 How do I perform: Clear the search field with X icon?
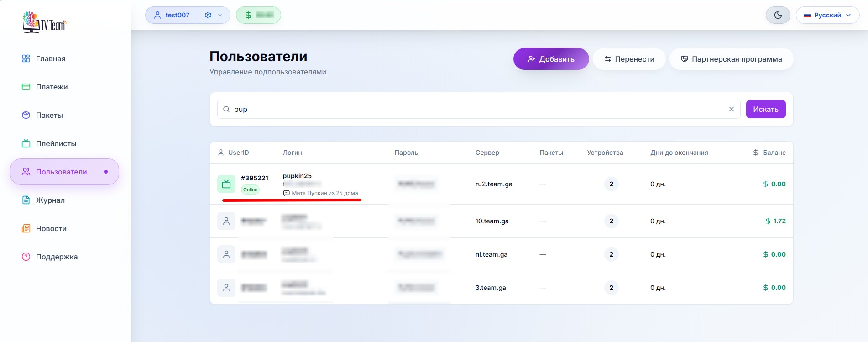point(732,109)
